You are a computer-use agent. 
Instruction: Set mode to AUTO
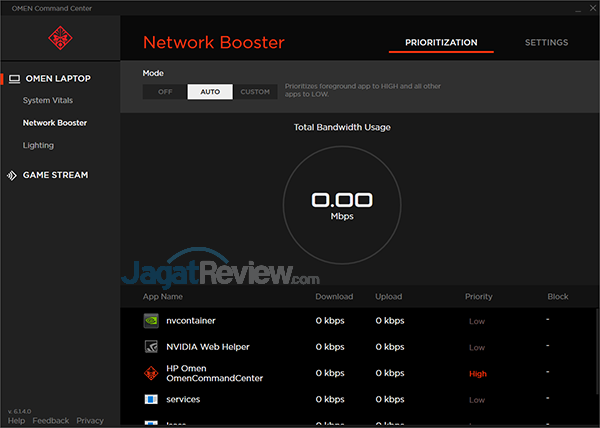(210, 92)
